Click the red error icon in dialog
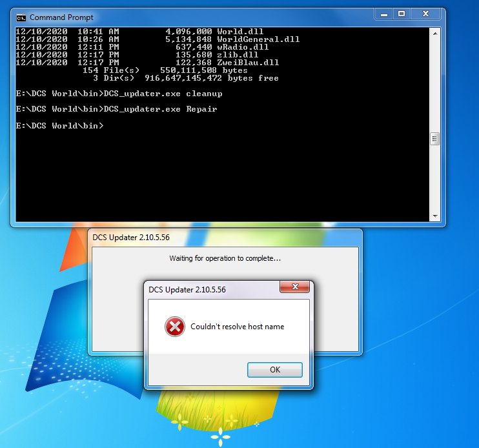479x448 pixels. click(x=175, y=327)
